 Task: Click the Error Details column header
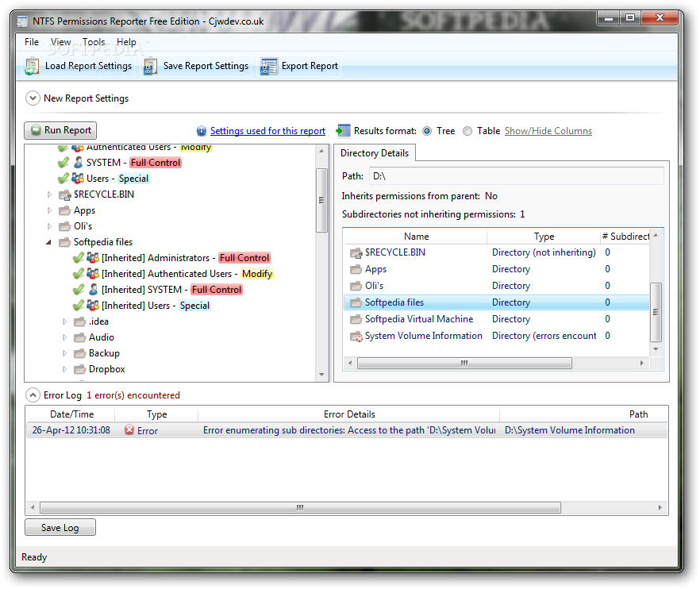point(349,414)
